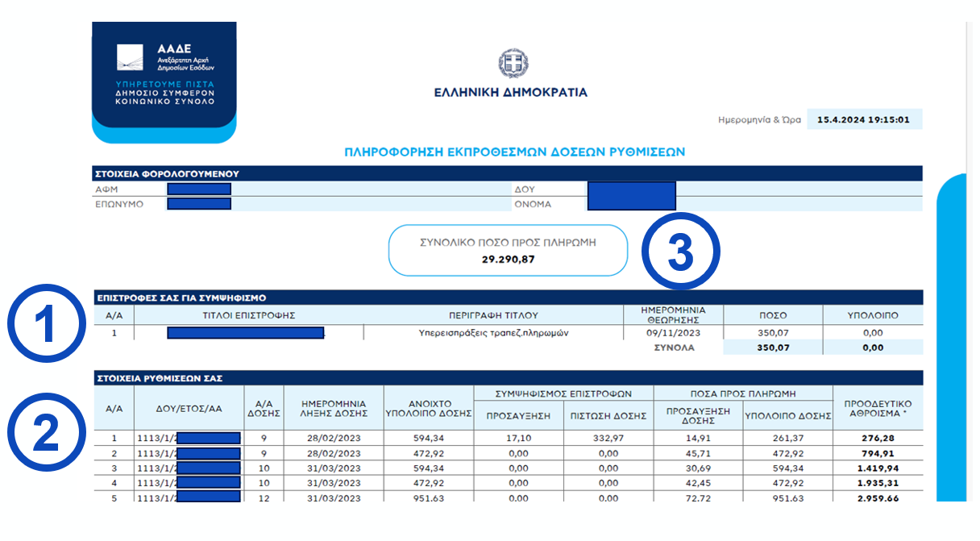Select the 09/11/2023 date cell
The image size is (980, 541).
click(673, 332)
